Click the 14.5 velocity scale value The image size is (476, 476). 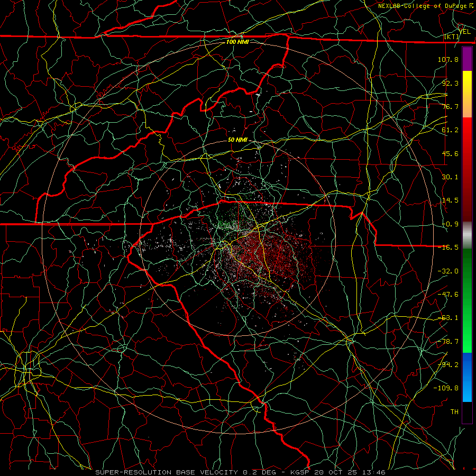(x=450, y=200)
